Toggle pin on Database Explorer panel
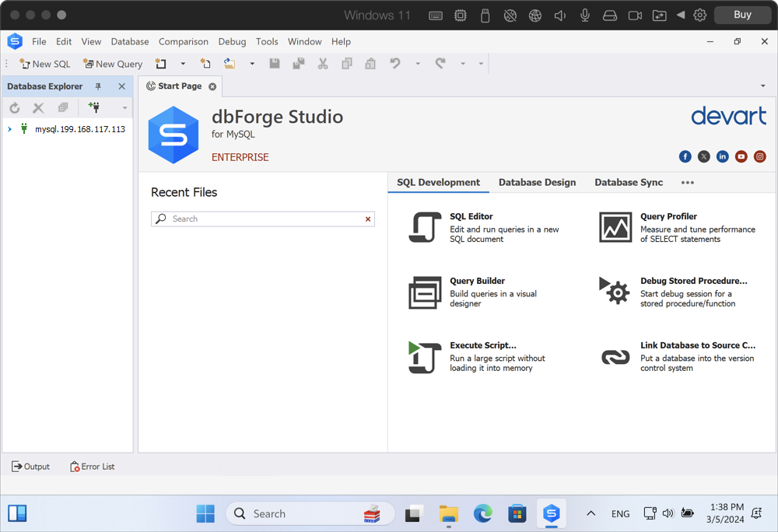The height and width of the screenshot is (532, 778). [98, 86]
